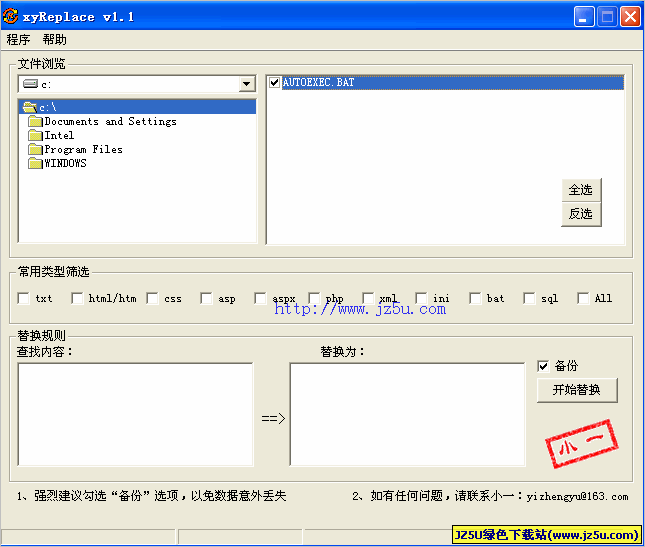Screen dimensions: 645x547
Task: Click the xyReplace app icon in title bar
Action: pyautogui.click(x=11, y=16)
